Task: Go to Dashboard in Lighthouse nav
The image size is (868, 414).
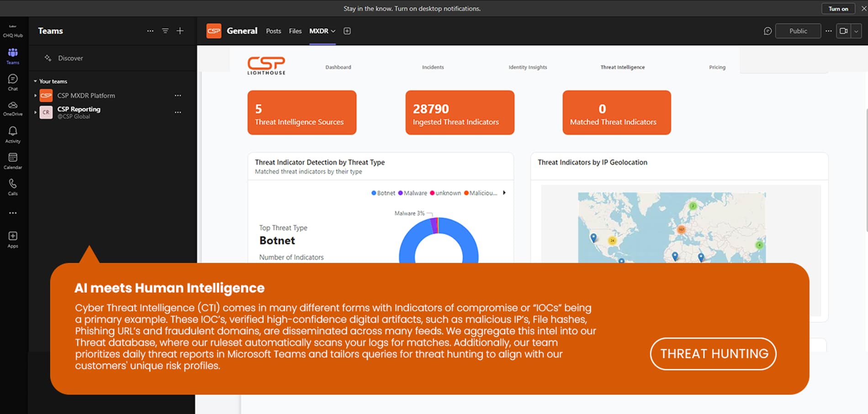Action: point(338,67)
